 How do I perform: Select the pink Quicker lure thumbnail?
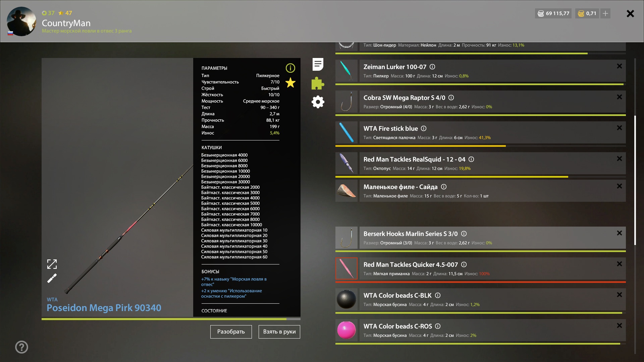tap(346, 268)
